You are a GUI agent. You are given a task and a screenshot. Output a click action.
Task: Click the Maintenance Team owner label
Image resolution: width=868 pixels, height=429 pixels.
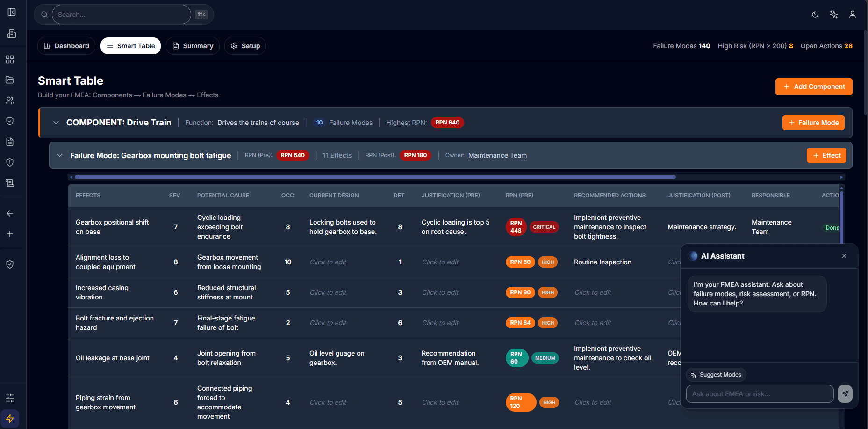tap(497, 155)
